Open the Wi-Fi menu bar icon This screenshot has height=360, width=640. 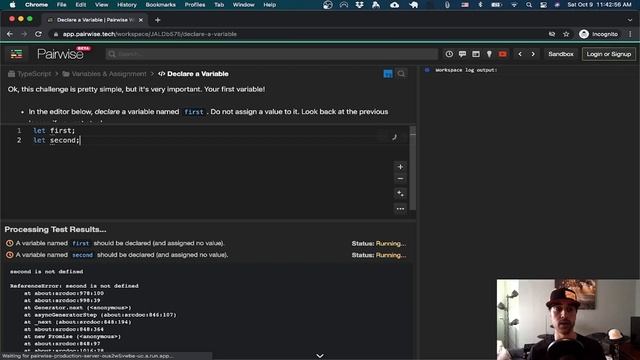point(514,4)
